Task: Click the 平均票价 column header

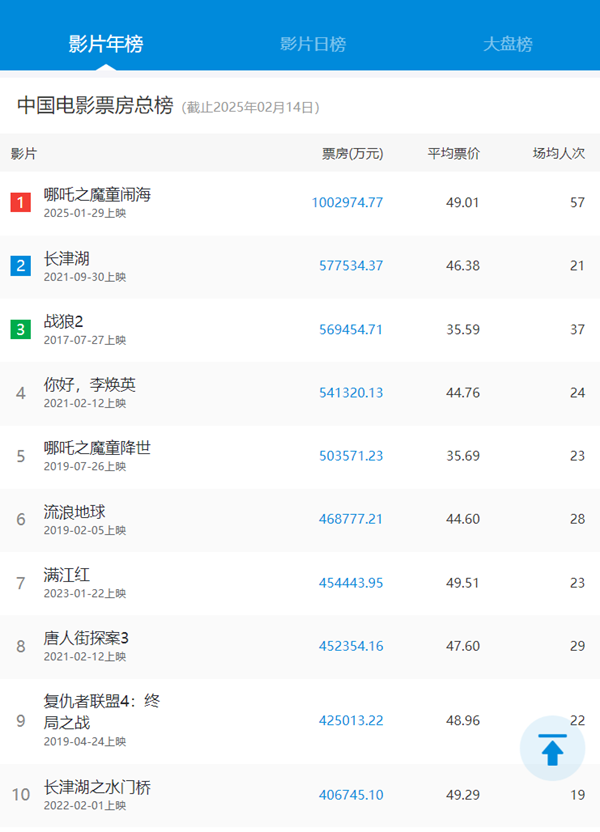Action: tap(454, 153)
